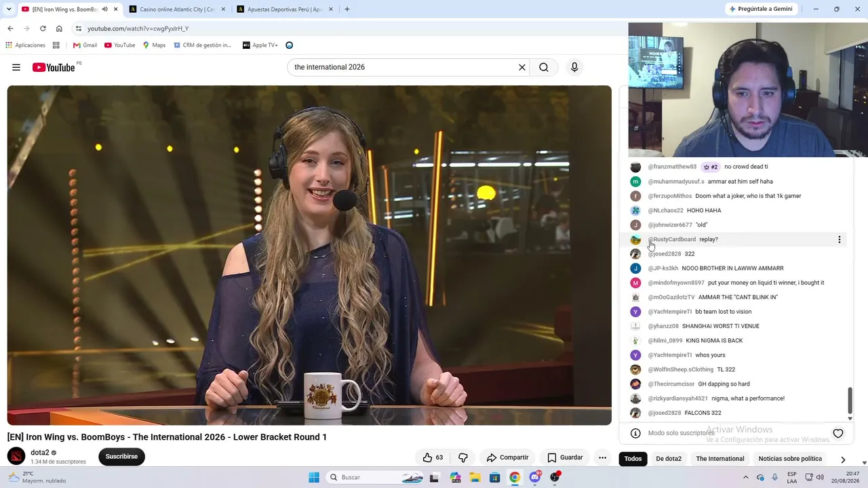Screen dimensions: 868x488
Task: Send a heart reaction in live chat
Action: pyautogui.click(x=838, y=433)
